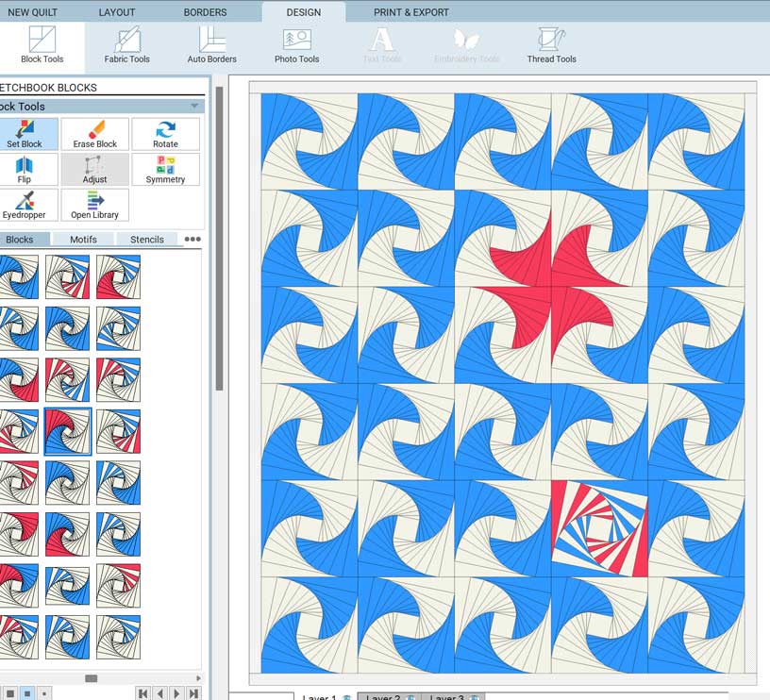Switch to Photo Tools
Screen dimensions: 770x700
click(296, 45)
